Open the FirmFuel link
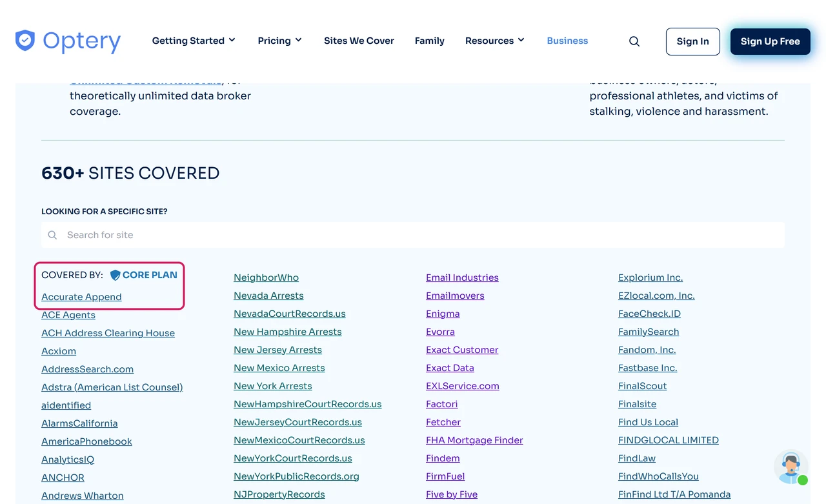Screen dimensions: 826x504 [445, 476]
